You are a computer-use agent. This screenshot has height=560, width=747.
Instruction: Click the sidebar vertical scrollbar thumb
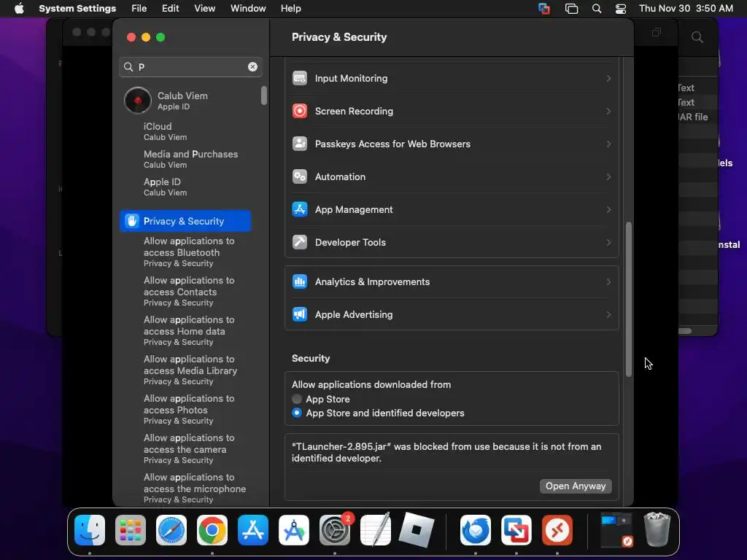[264, 96]
